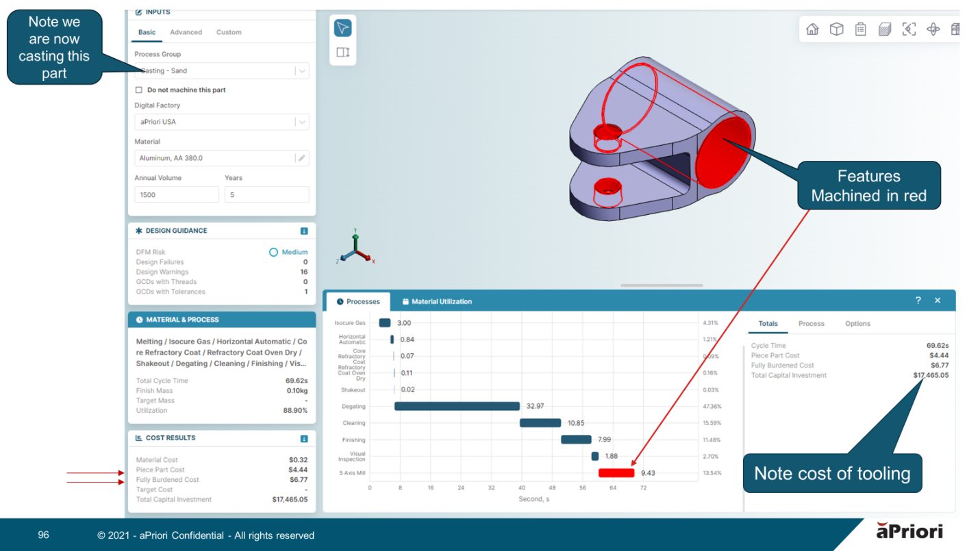Open the Cost Results info icon
The height and width of the screenshot is (551, 980).
tap(304, 439)
